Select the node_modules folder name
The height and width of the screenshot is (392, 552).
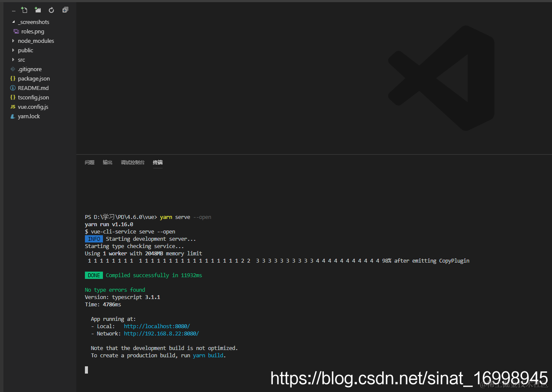[x=36, y=41]
